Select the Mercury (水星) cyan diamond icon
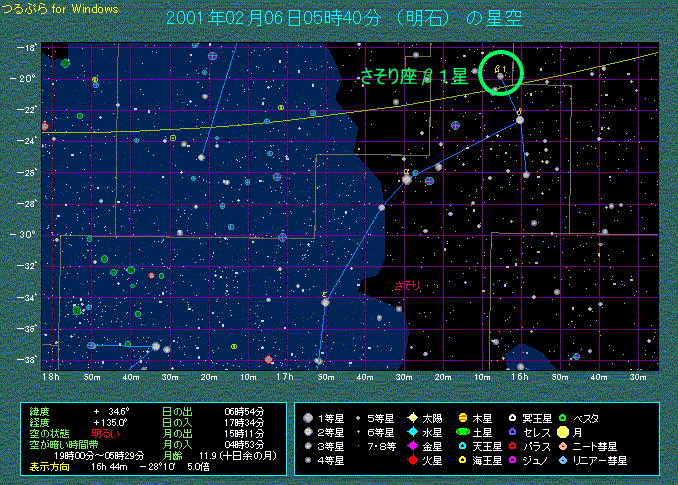 [x=413, y=431]
